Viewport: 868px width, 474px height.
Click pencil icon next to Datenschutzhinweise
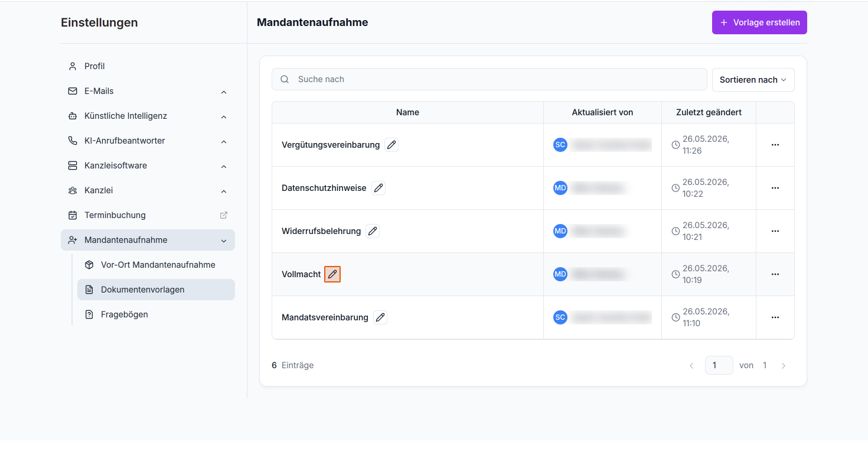pyautogui.click(x=378, y=188)
